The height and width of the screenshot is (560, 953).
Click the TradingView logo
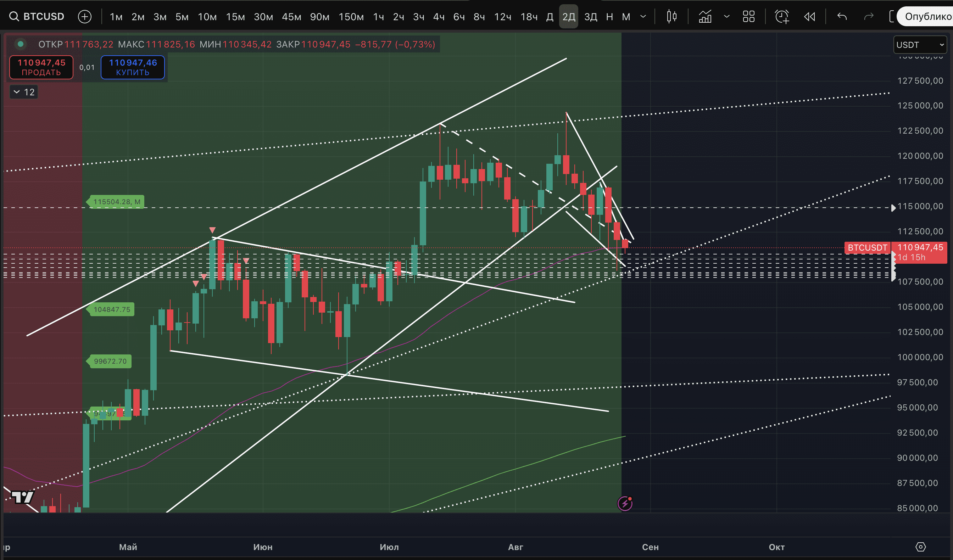tap(23, 497)
